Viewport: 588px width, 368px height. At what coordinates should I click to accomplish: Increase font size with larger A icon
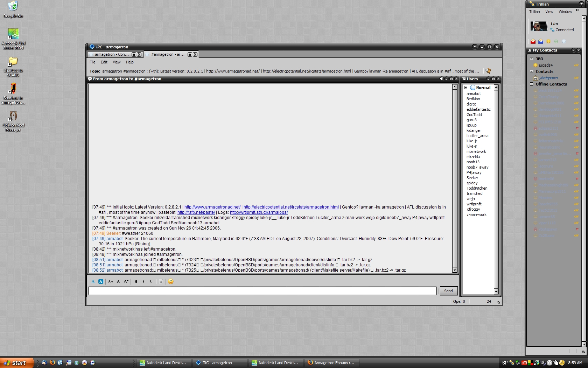click(x=126, y=281)
